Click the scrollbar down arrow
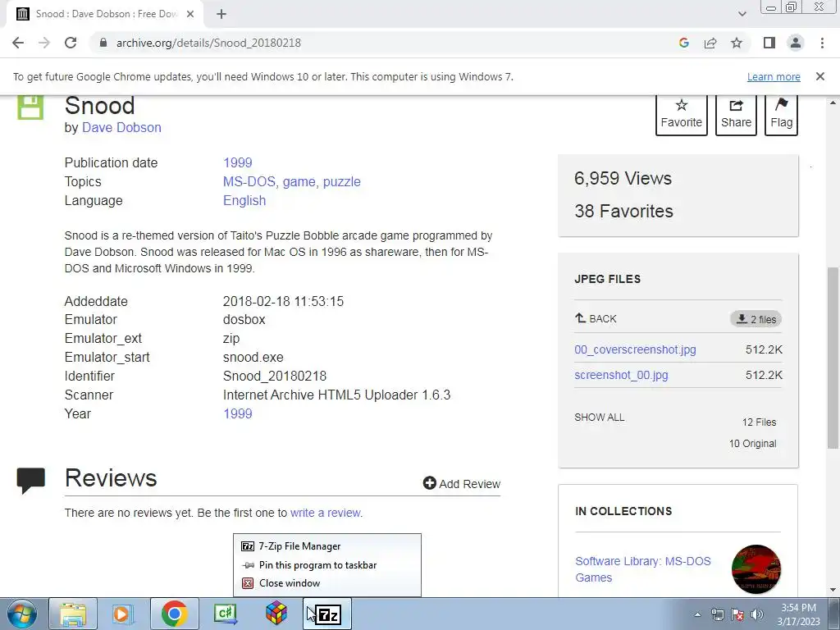This screenshot has width=840, height=630. tap(833, 590)
